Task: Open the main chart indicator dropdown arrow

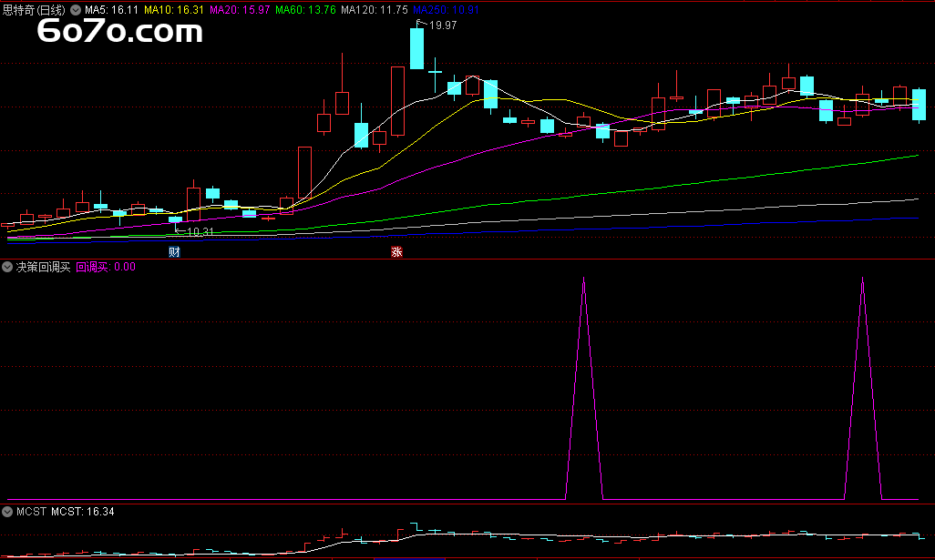Action: (x=76, y=10)
